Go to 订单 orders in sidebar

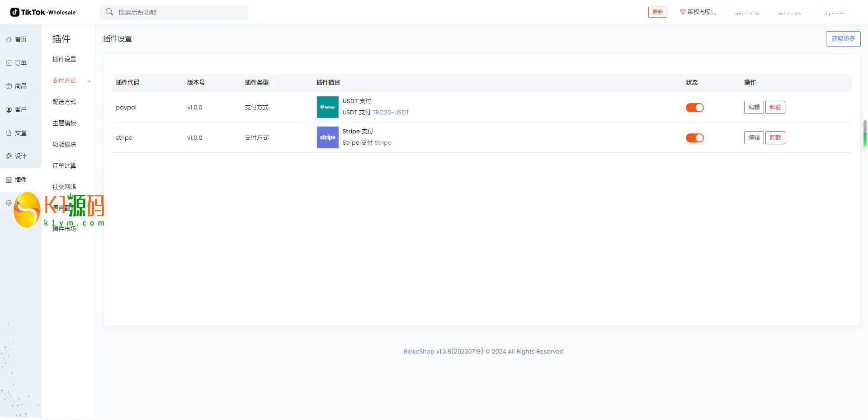pyautogui.click(x=17, y=63)
